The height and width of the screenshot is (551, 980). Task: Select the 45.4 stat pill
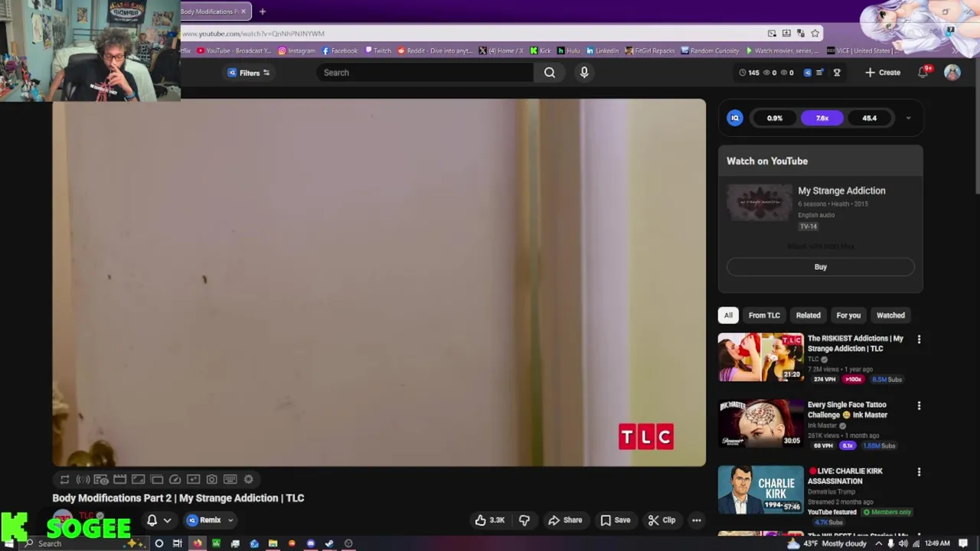(870, 118)
